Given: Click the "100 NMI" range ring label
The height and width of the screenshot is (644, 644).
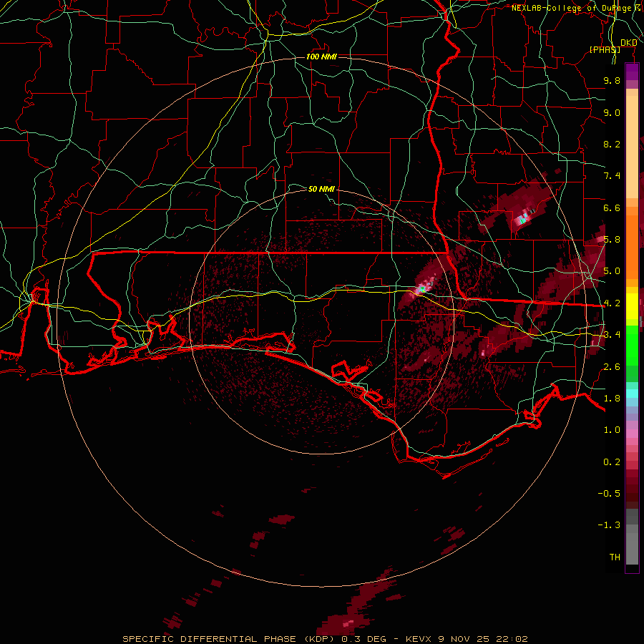Looking at the screenshot, I should (321, 57).
